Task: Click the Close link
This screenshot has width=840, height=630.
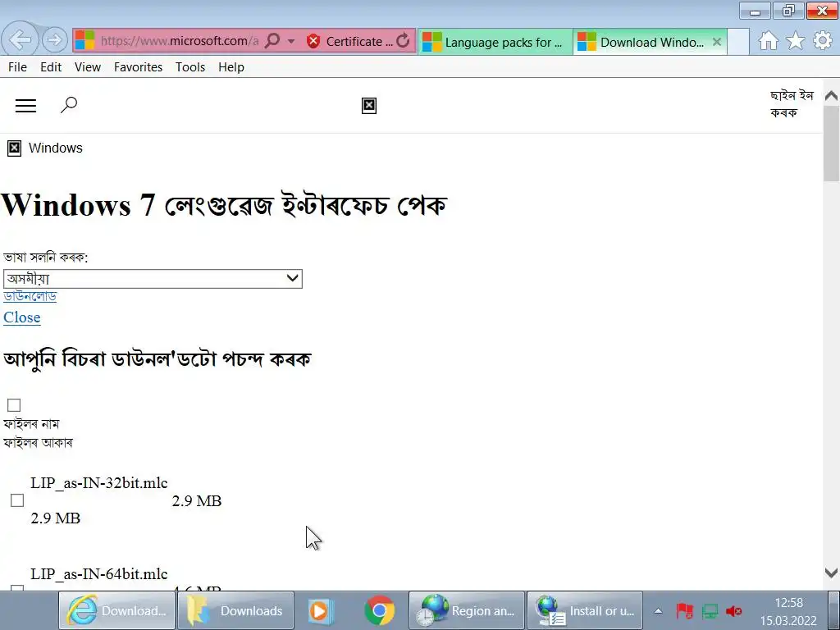Action: (22, 317)
